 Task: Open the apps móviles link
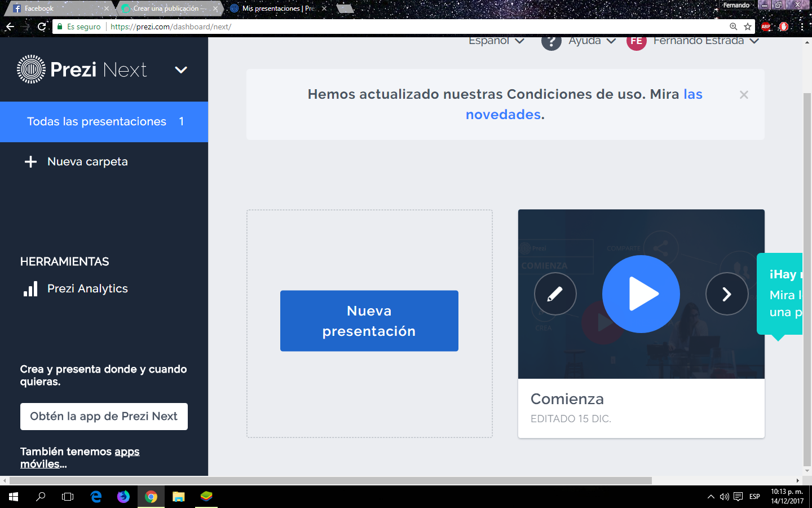[x=80, y=458]
